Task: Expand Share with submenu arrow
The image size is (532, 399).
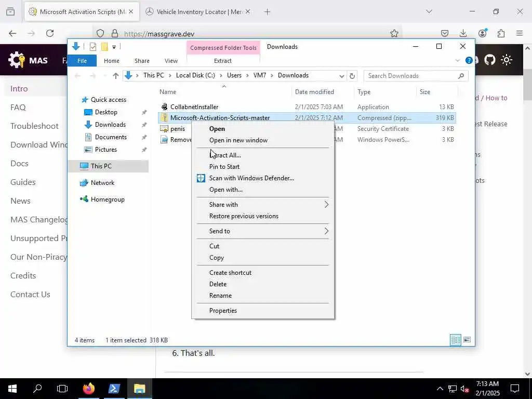Action: [x=326, y=204]
